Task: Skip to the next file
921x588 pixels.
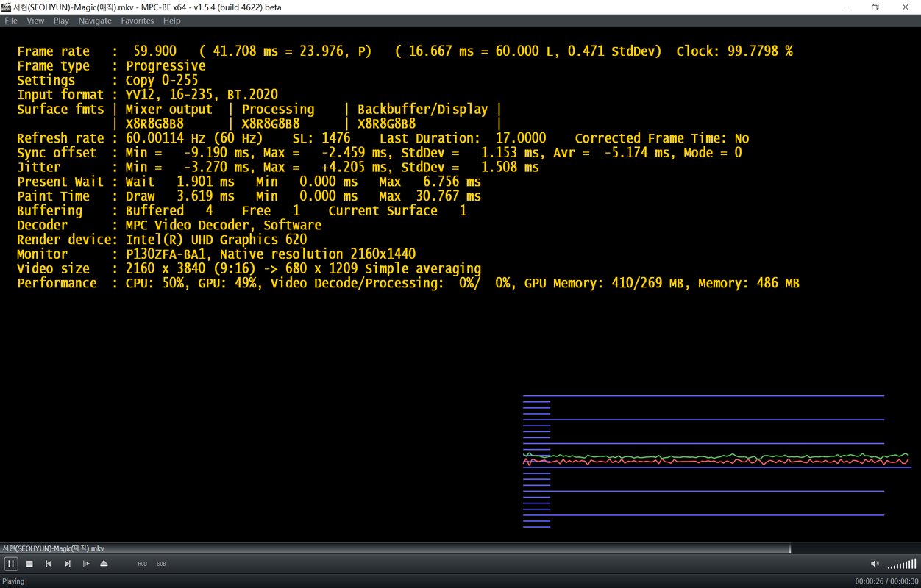Action: (67, 564)
